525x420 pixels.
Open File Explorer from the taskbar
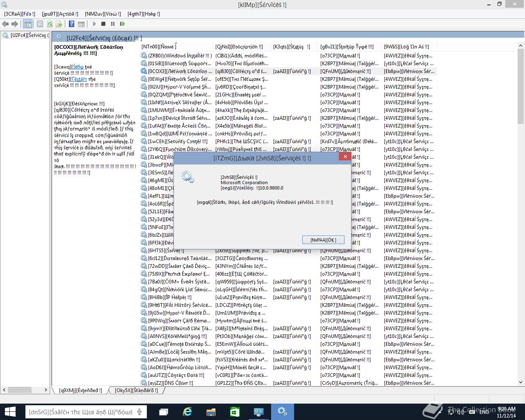click(x=211, y=412)
